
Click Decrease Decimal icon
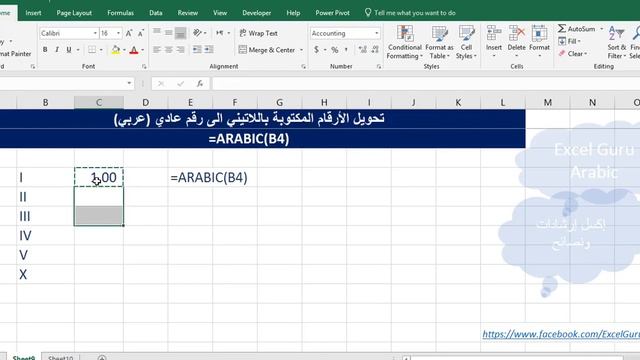click(375, 50)
